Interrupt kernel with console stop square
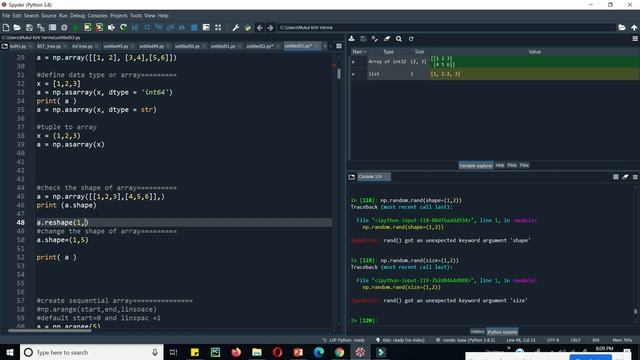The image size is (640, 360). click(x=616, y=177)
